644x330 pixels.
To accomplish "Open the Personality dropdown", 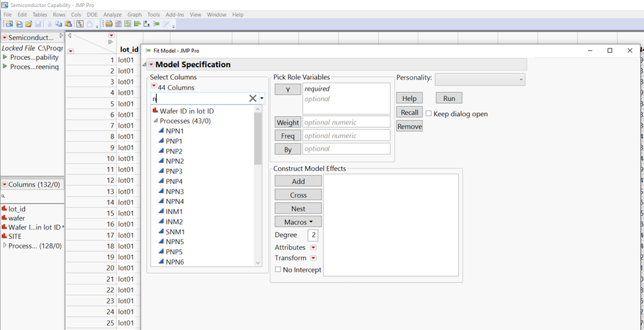I will (x=479, y=79).
